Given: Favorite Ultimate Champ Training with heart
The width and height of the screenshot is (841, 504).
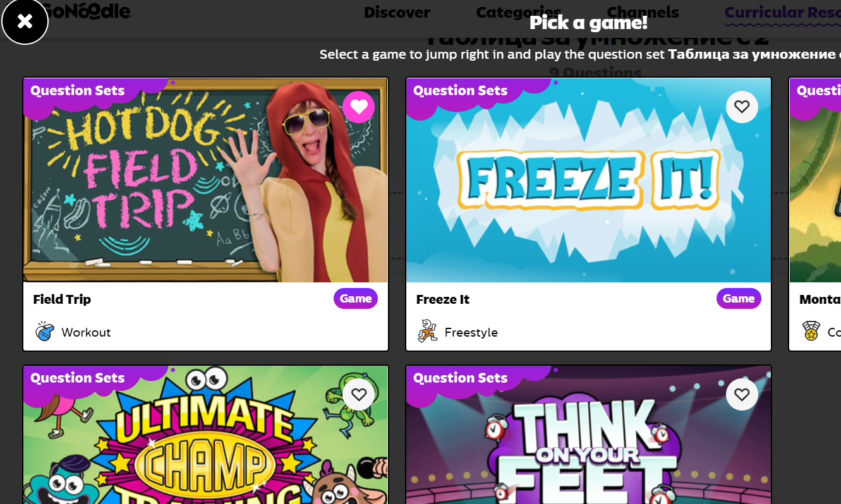Looking at the screenshot, I should [x=359, y=395].
